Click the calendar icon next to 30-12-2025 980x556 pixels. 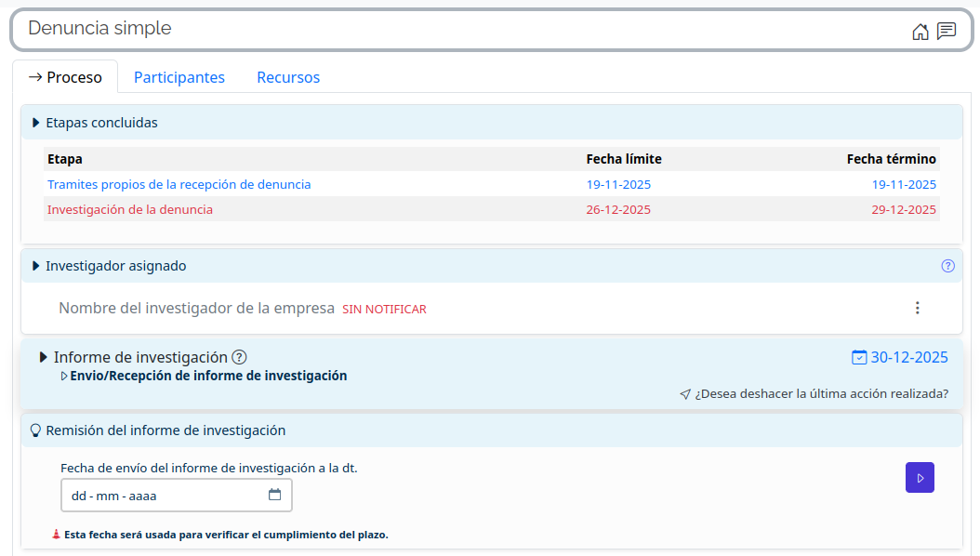[859, 357]
